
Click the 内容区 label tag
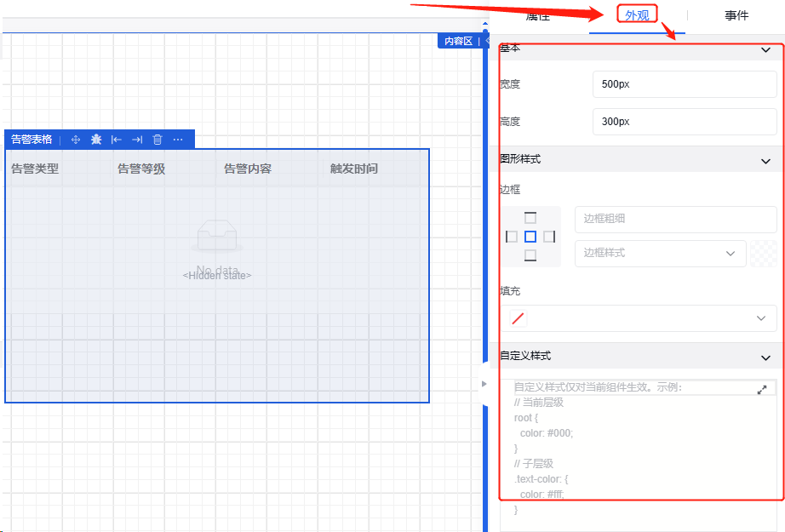458,41
